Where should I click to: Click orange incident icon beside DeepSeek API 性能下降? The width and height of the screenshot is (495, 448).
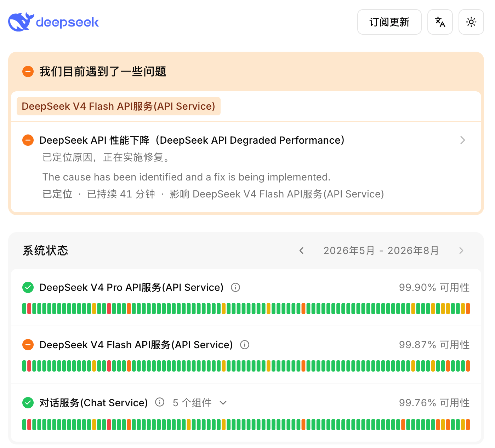coord(28,140)
